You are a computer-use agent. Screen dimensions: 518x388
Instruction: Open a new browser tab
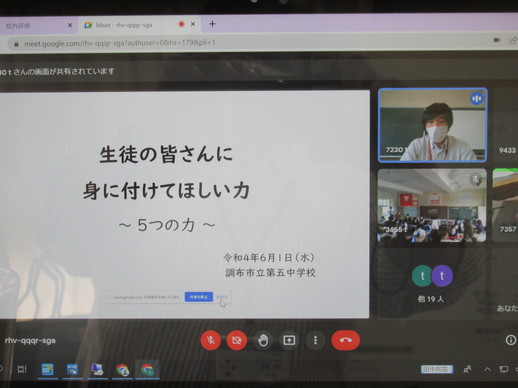(212, 24)
